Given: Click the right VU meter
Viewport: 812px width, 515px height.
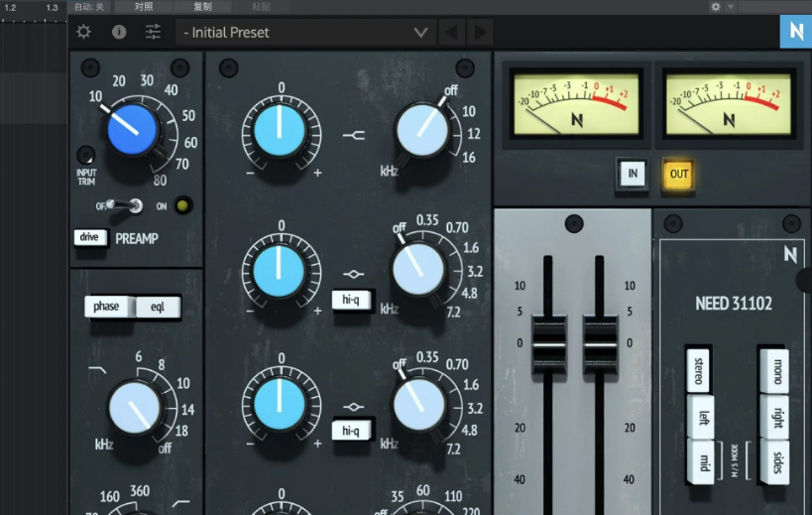Looking at the screenshot, I should [x=728, y=103].
